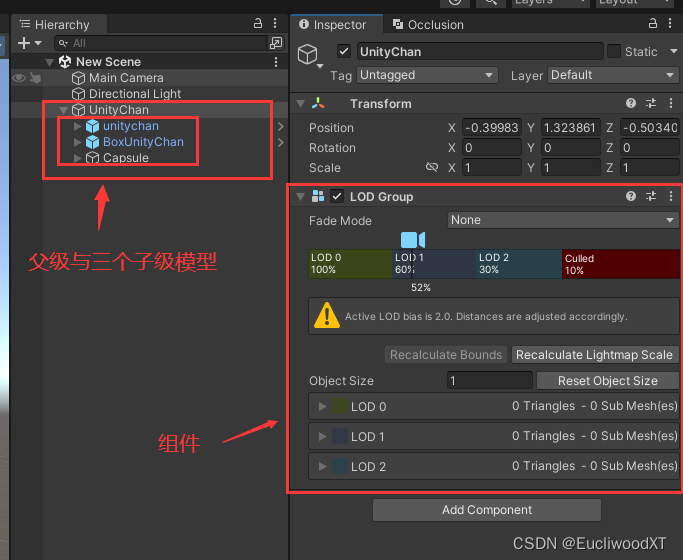Switch to the Hierarchy tab
The height and width of the screenshot is (560, 683).
tap(59, 24)
